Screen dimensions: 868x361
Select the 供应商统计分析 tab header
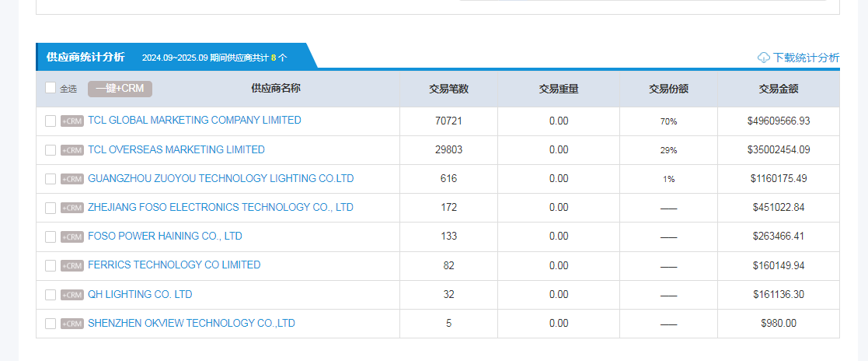tap(85, 57)
